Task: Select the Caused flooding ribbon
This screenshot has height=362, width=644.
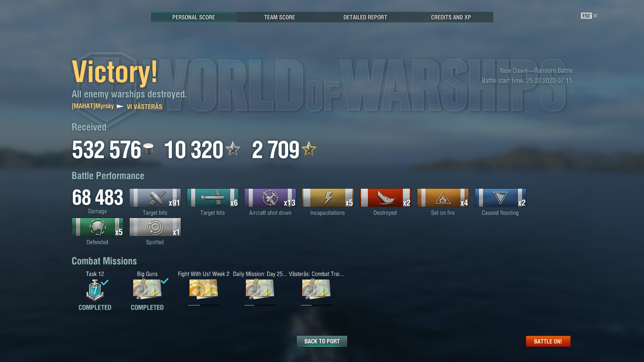Action: coord(500,198)
